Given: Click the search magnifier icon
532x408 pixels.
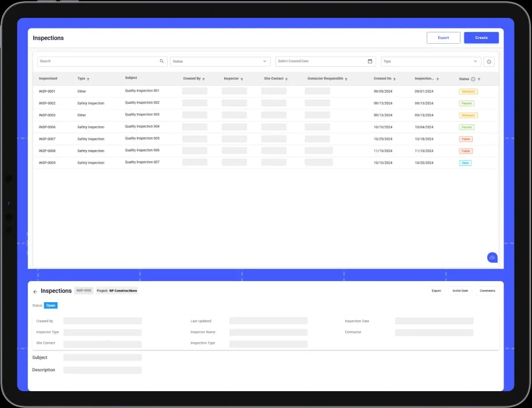Looking at the screenshot, I should coord(162,61).
